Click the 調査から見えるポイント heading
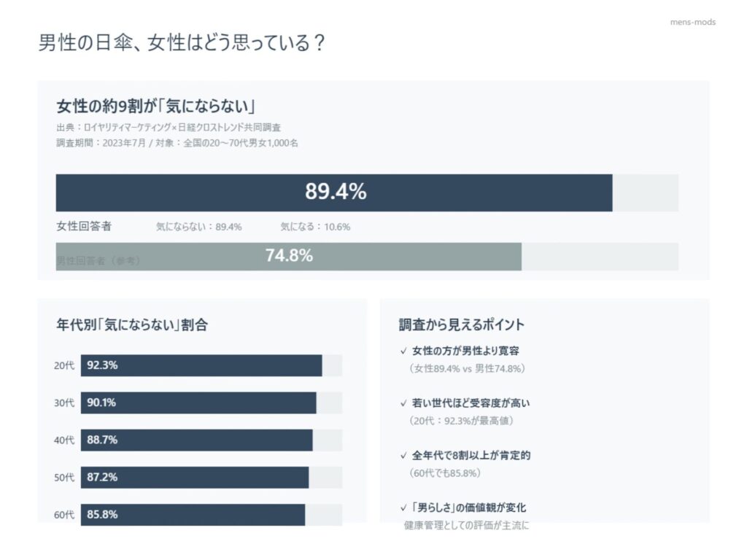Viewport: 747px width, 560px height. point(462,325)
